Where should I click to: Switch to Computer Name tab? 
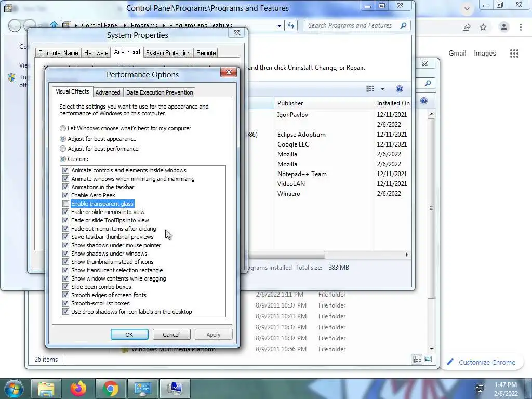click(58, 53)
